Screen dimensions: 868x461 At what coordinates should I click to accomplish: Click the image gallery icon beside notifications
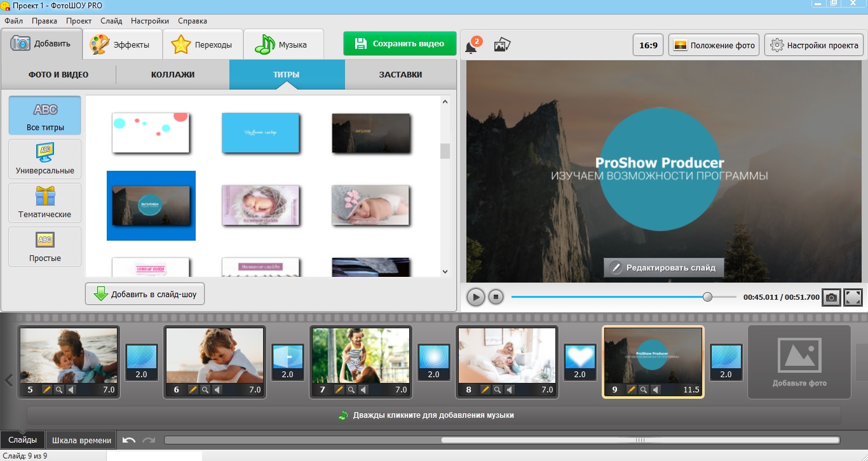pyautogui.click(x=503, y=45)
